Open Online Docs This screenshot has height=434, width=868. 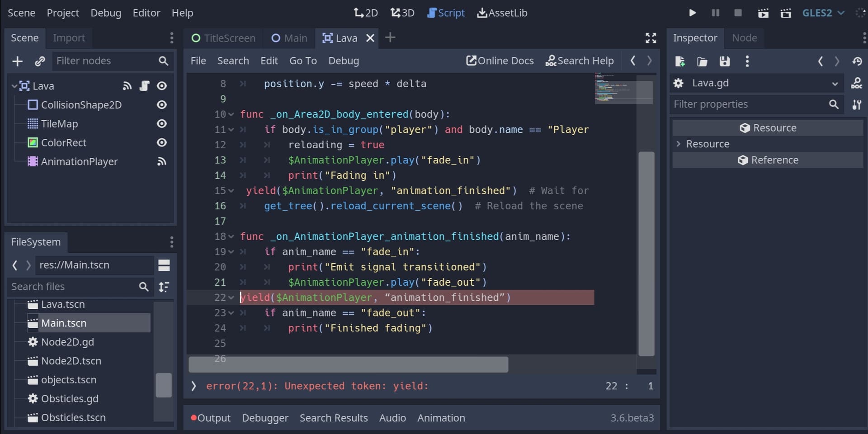tap(500, 61)
